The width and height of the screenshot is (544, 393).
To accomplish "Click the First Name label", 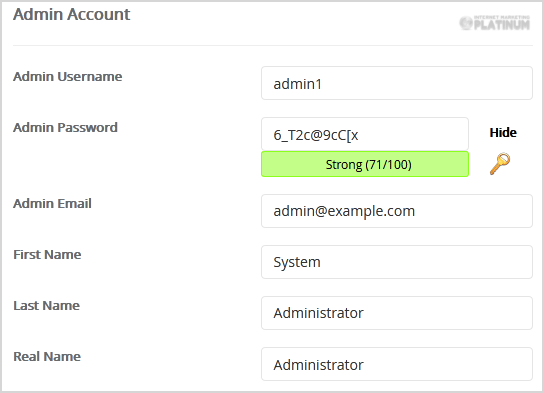I will click(47, 254).
